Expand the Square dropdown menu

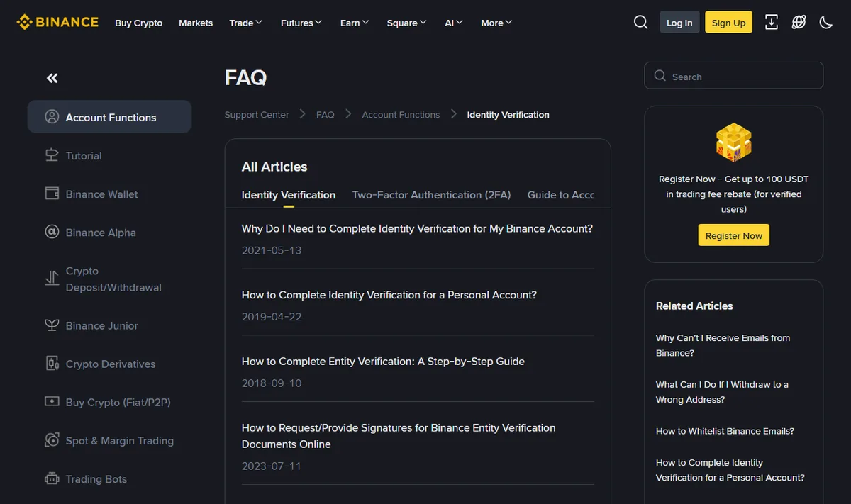pos(406,23)
